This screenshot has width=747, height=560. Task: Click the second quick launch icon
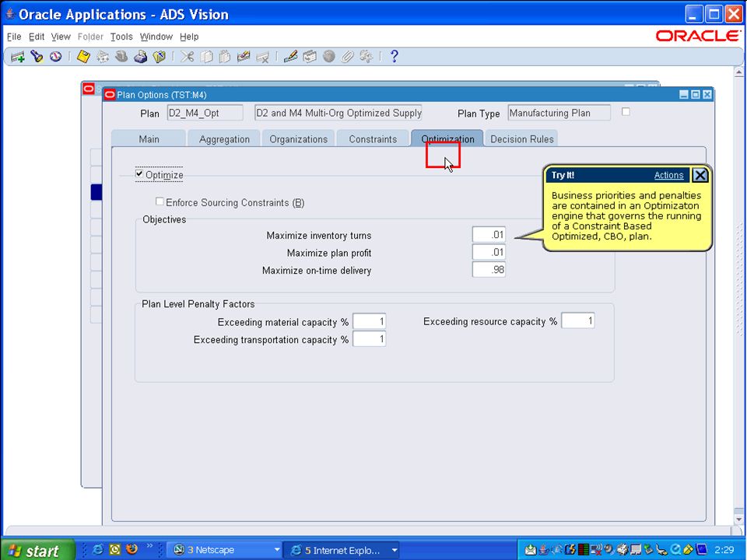115,550
